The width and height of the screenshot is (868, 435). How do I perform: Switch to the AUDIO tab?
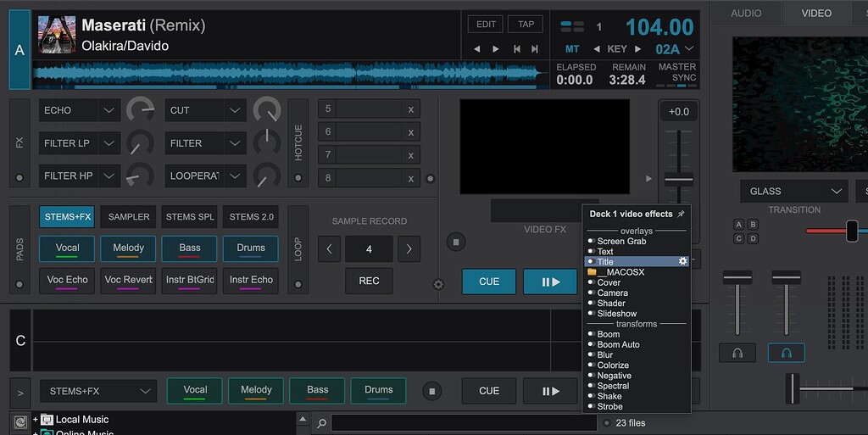pos(746,14)
